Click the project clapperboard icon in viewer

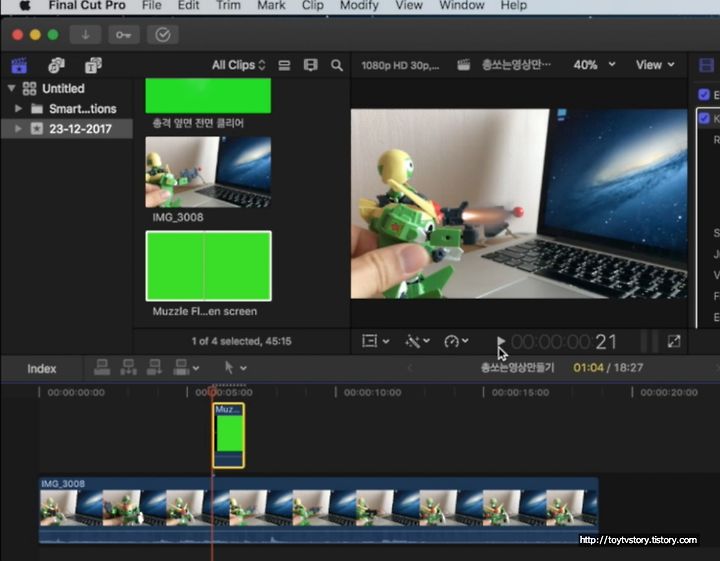[x=463, y=65]
